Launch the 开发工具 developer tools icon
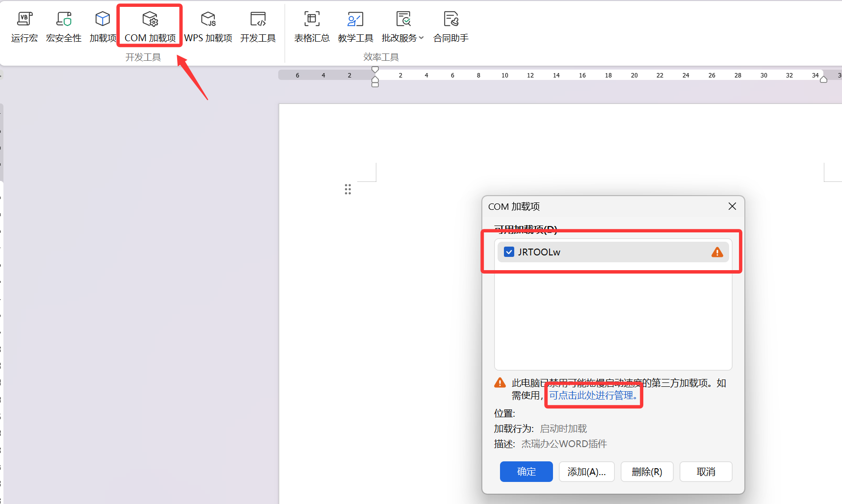This screenshot has width=842, height=504. click(x=258, y=19)
